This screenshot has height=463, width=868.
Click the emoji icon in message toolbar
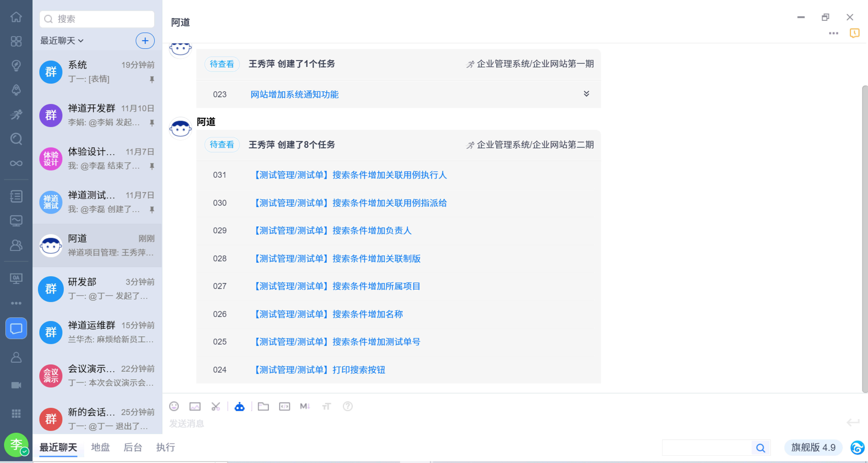point(174,406)
